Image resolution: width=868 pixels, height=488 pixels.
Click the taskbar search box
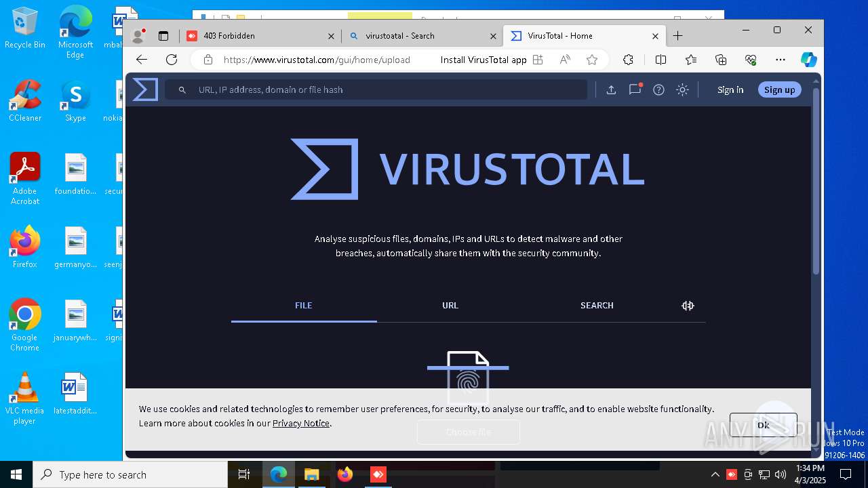click(x=130, y=474)
